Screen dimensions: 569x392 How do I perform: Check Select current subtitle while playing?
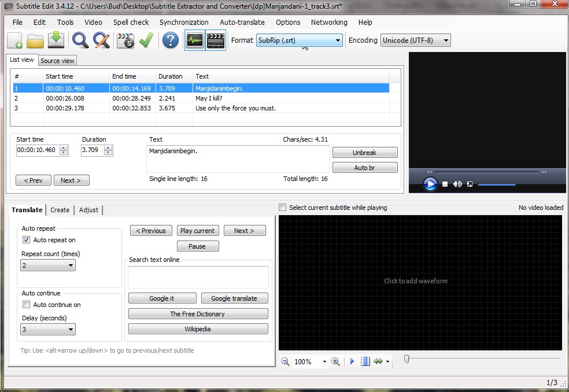(282, 207)
